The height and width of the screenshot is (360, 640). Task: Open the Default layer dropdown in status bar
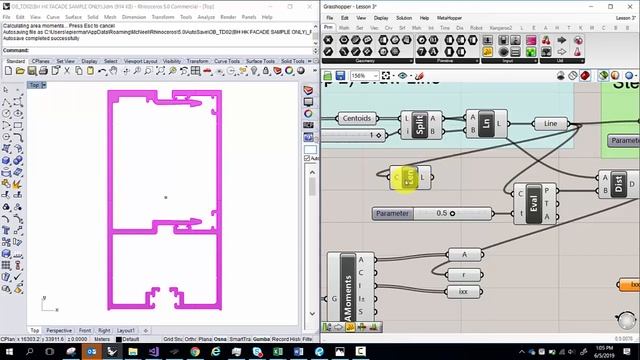tap(128, 339)
